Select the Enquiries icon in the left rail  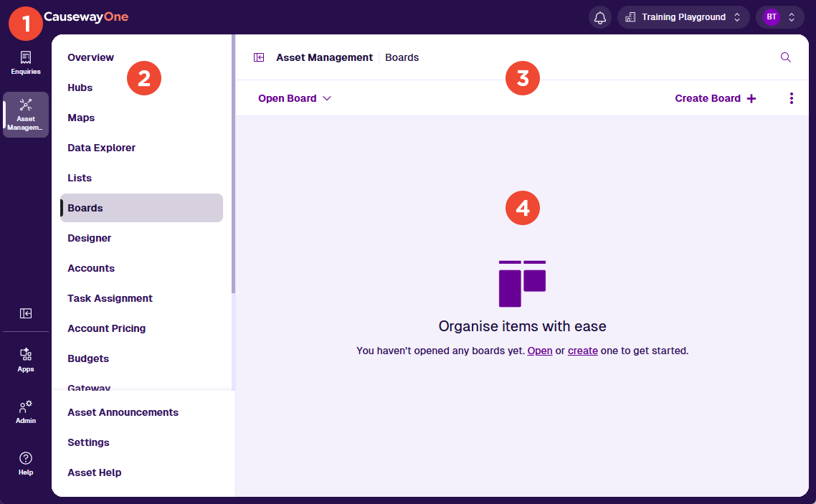(x=26, y=62)
